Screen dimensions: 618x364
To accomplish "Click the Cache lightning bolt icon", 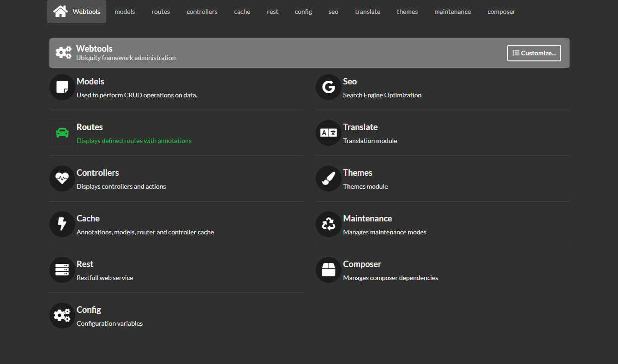I will pos(62,224).
